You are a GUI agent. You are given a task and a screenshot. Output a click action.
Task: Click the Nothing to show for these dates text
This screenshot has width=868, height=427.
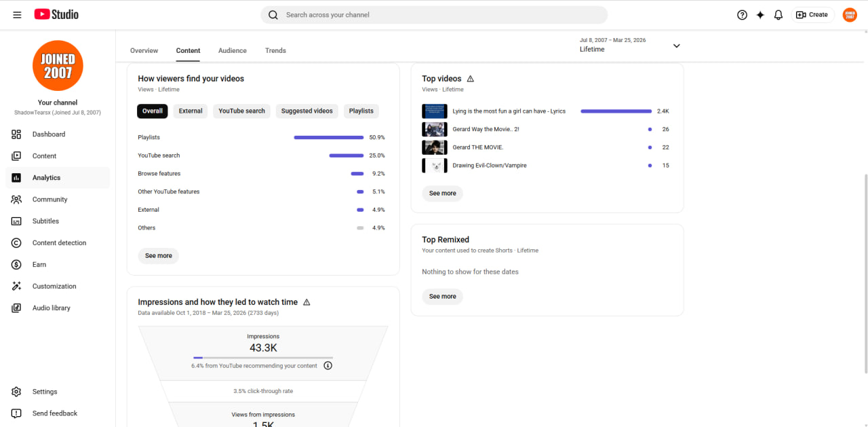470,272
